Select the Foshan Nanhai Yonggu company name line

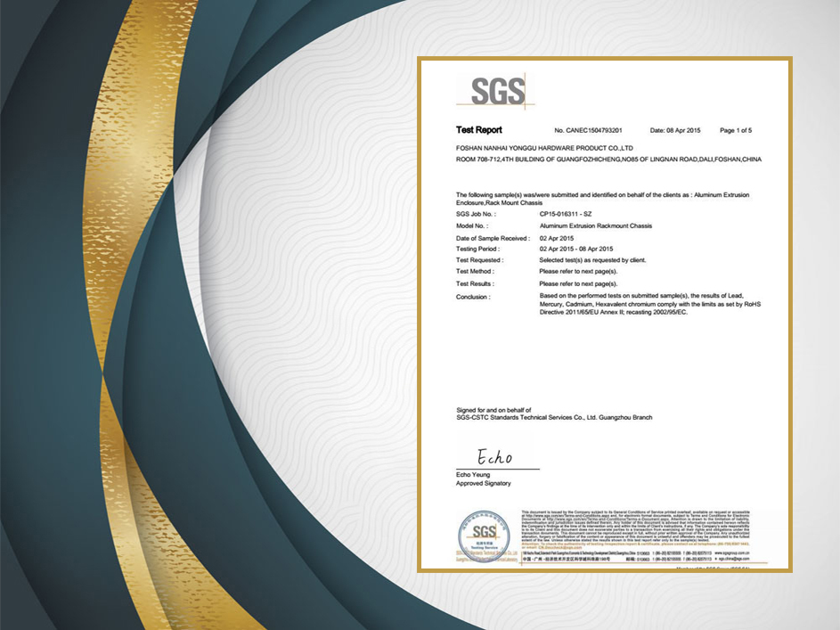coord(543,146)
